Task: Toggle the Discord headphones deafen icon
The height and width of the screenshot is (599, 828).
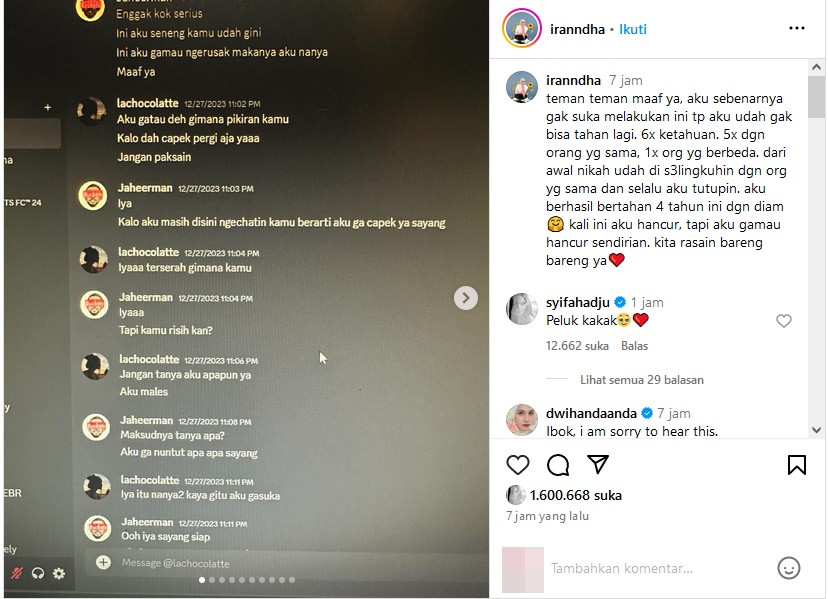Action: tap(37, 574)
